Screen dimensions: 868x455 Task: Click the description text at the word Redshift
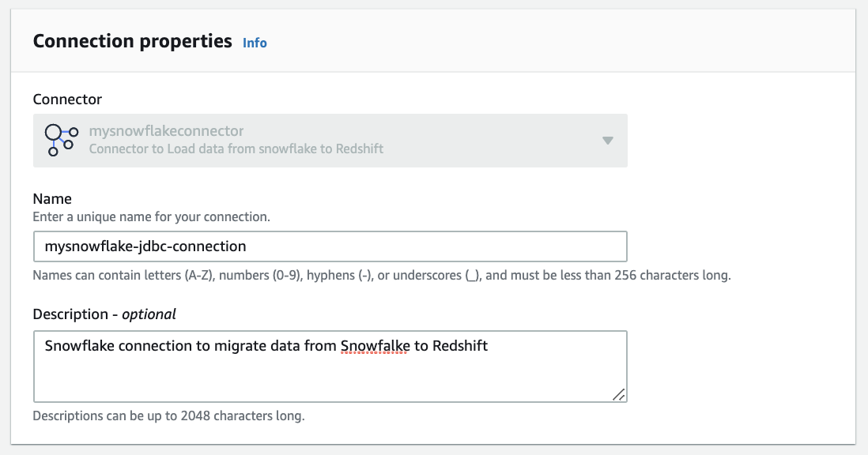460,346
